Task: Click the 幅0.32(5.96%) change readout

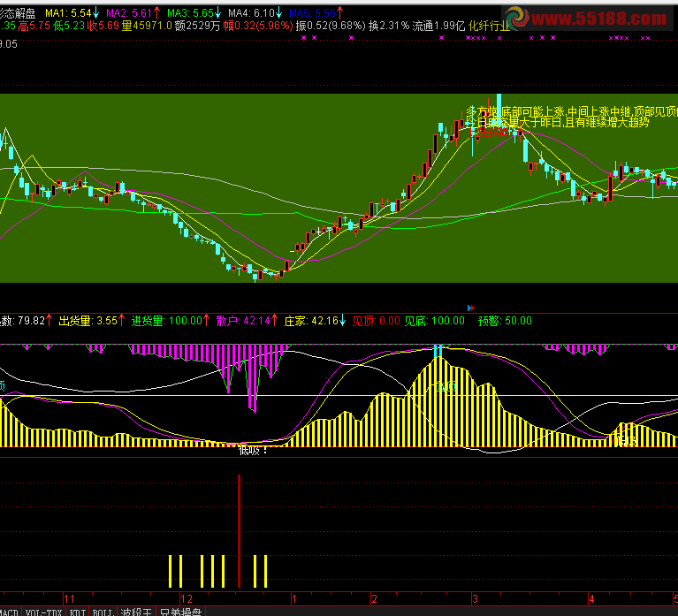Action: (x=258, y=26)
